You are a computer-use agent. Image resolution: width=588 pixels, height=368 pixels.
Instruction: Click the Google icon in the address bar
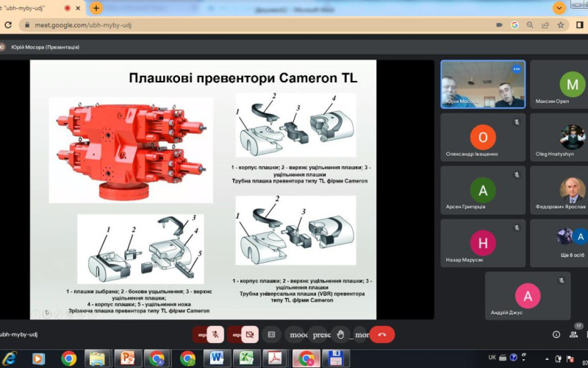[514, 25]
